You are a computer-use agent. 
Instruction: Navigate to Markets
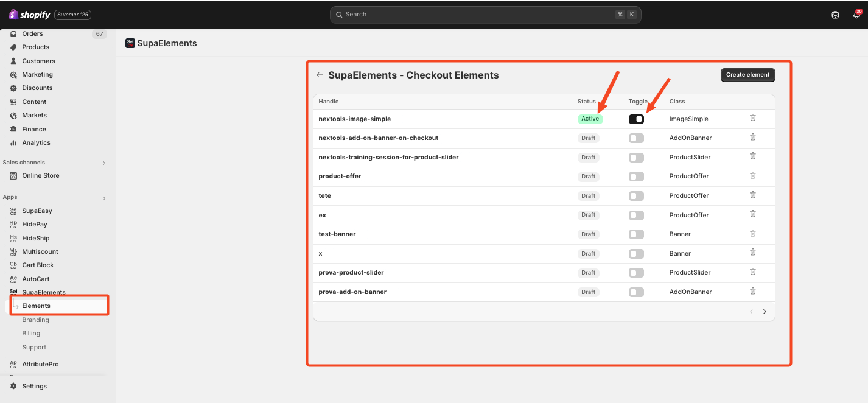coord(34,115)
